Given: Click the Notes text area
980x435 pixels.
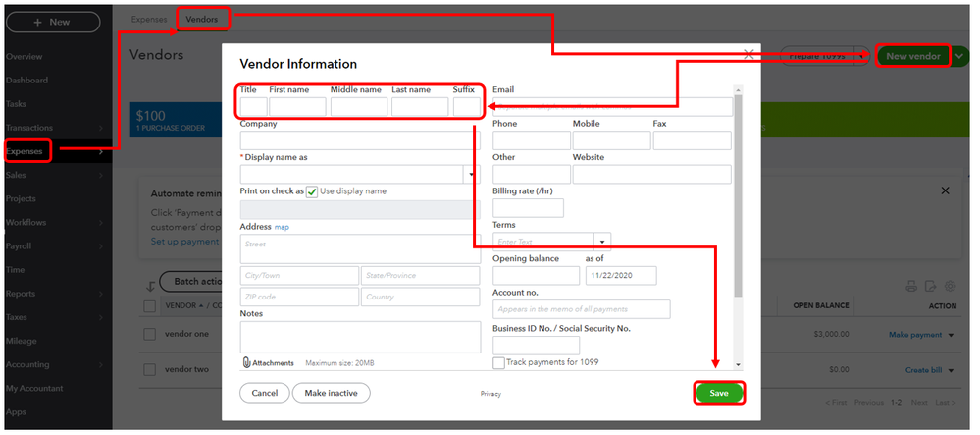Looking at the screenshot, I should [360, 338].
